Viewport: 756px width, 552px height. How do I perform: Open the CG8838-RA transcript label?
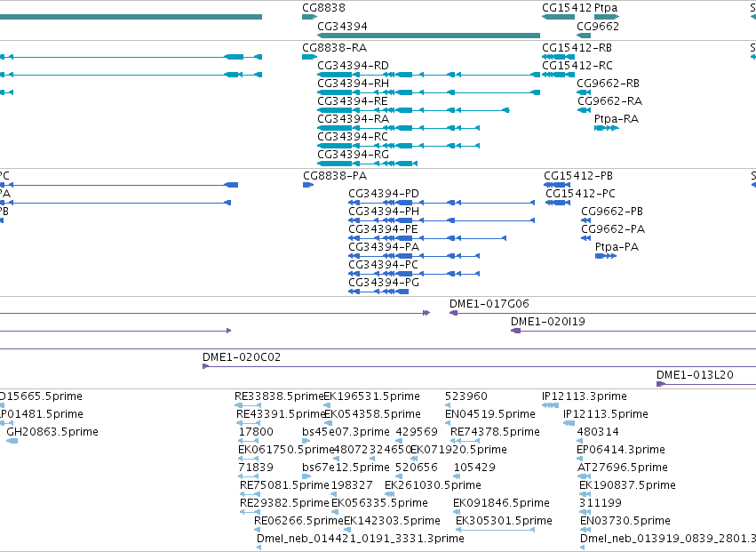click(334, 48)
